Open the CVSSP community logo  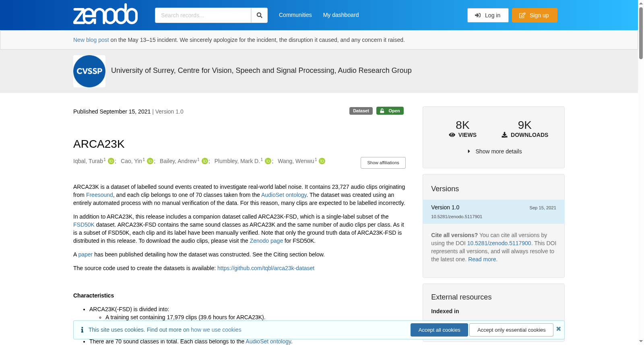(x=89, y=71)
